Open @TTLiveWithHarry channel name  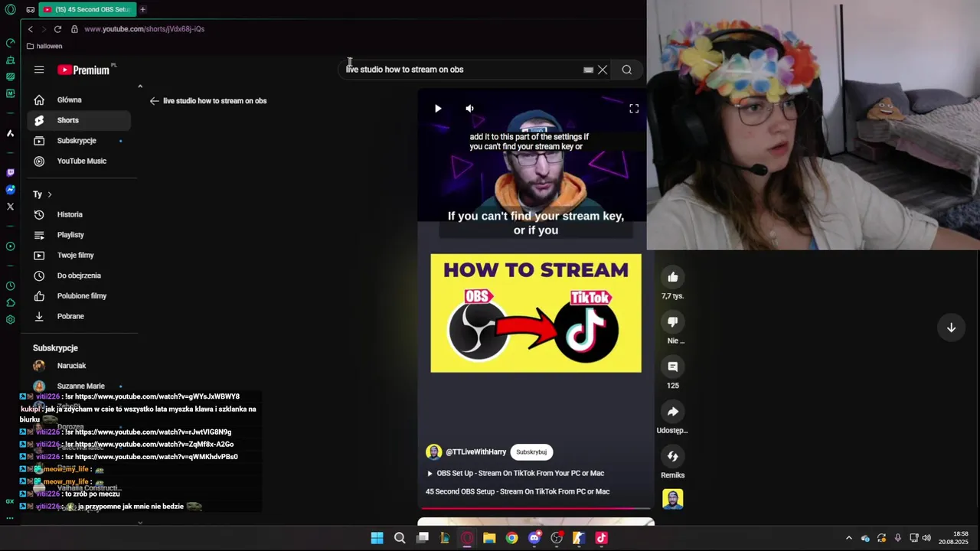point(475,452)
